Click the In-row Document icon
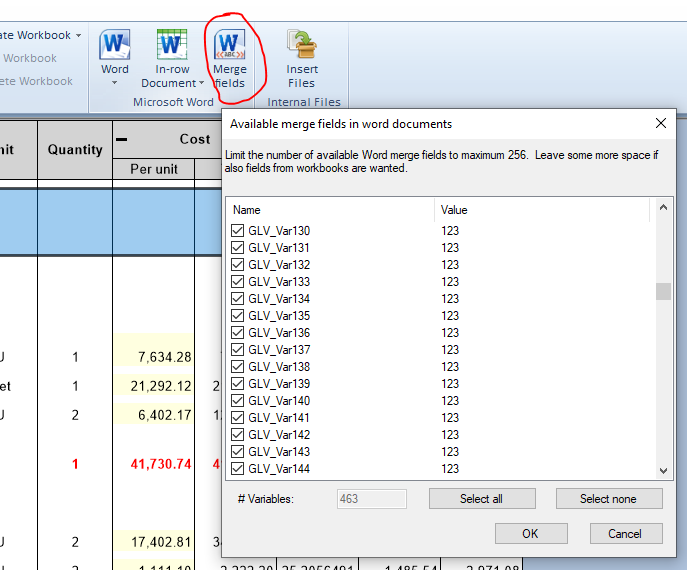 (x=172, y=46)
